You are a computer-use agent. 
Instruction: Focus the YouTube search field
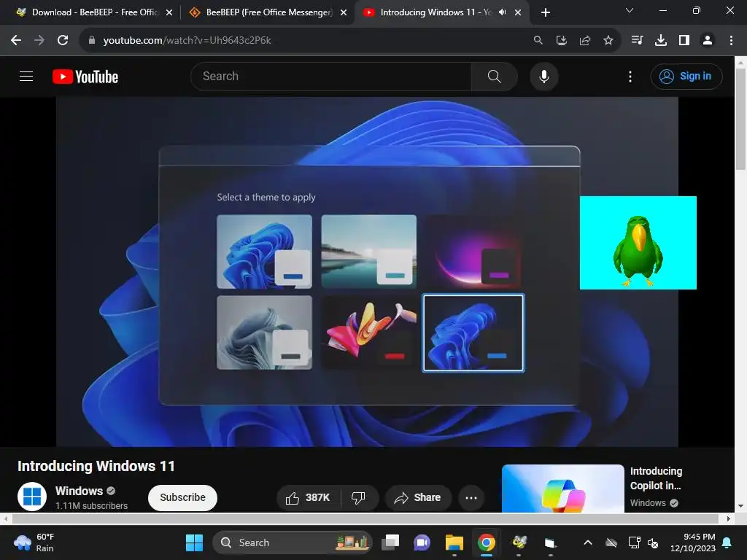pyautogui.click(x=331, y=76)
